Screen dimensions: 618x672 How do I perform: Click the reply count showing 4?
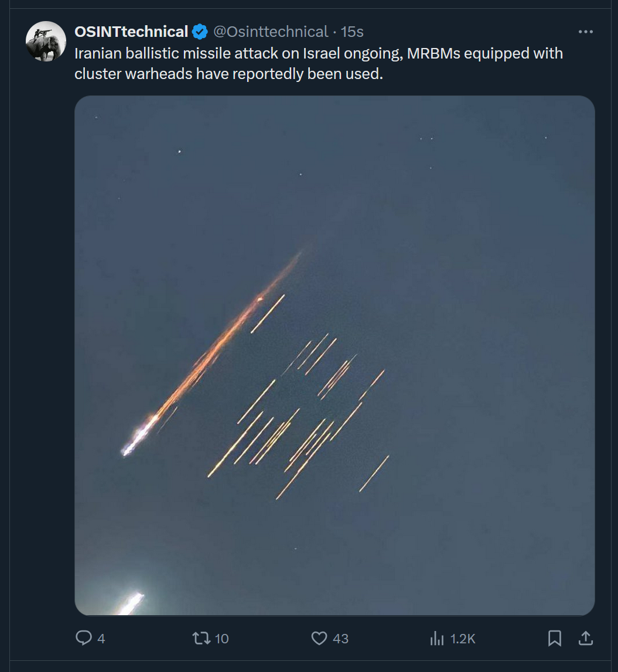point(101,639)
